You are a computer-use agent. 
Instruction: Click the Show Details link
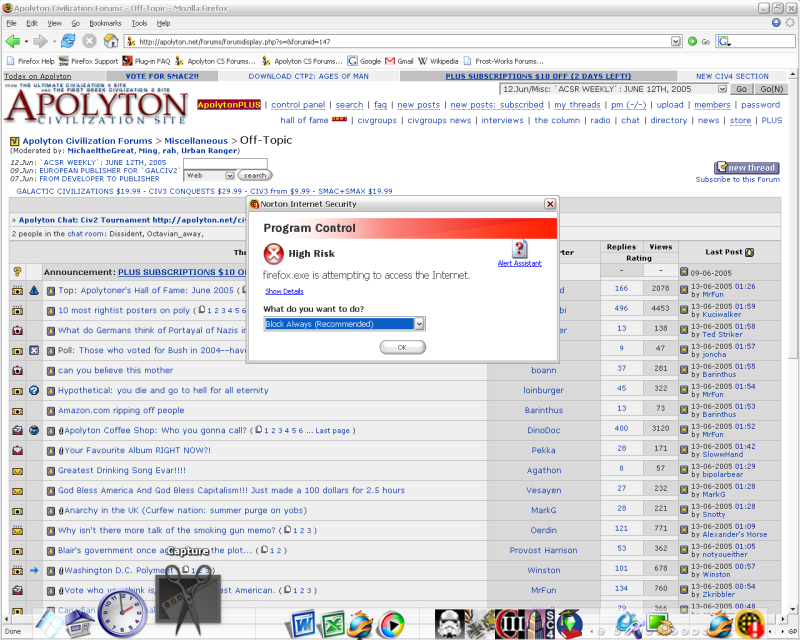284,291
